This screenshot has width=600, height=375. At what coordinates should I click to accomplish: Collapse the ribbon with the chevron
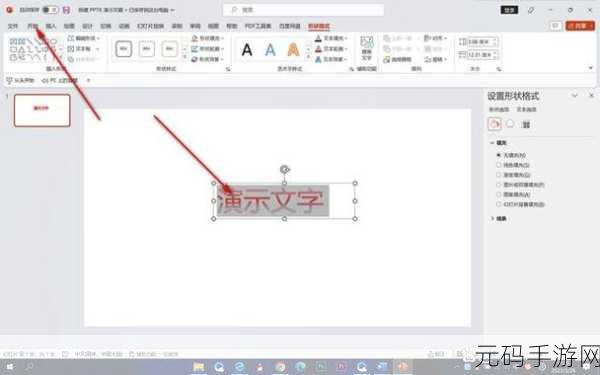(591, 68)
